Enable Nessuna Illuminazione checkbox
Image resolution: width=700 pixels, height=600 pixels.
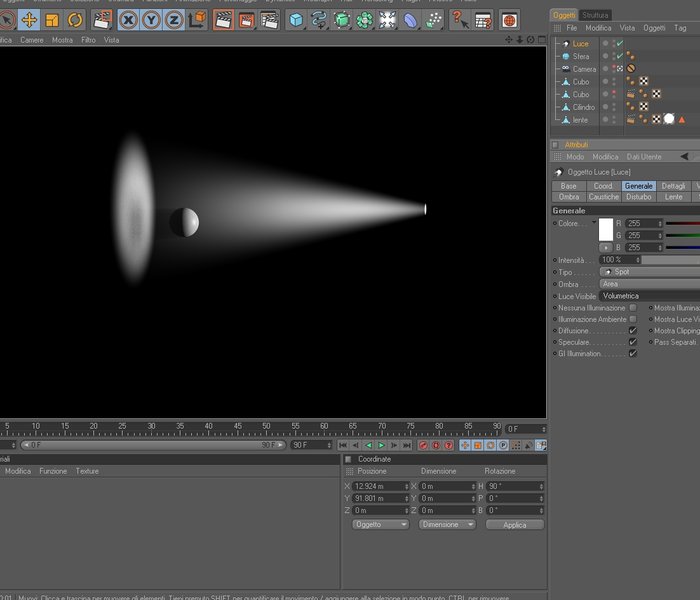633,308
